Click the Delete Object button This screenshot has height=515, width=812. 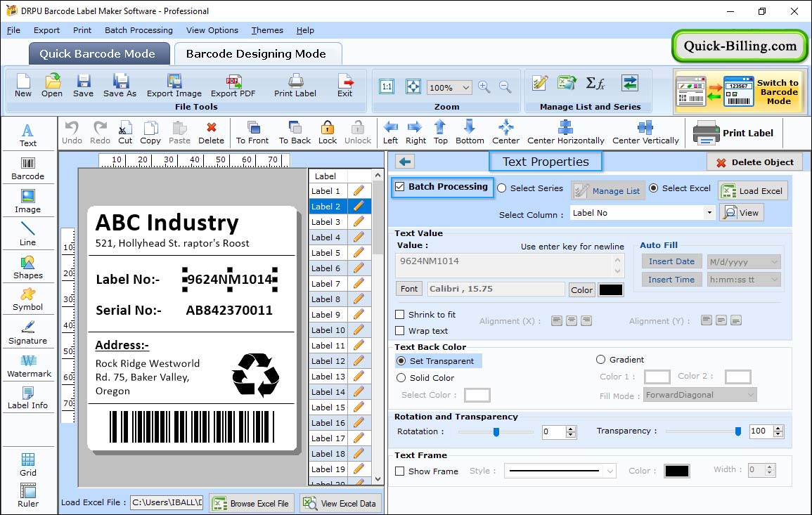(x=754, y=162)
